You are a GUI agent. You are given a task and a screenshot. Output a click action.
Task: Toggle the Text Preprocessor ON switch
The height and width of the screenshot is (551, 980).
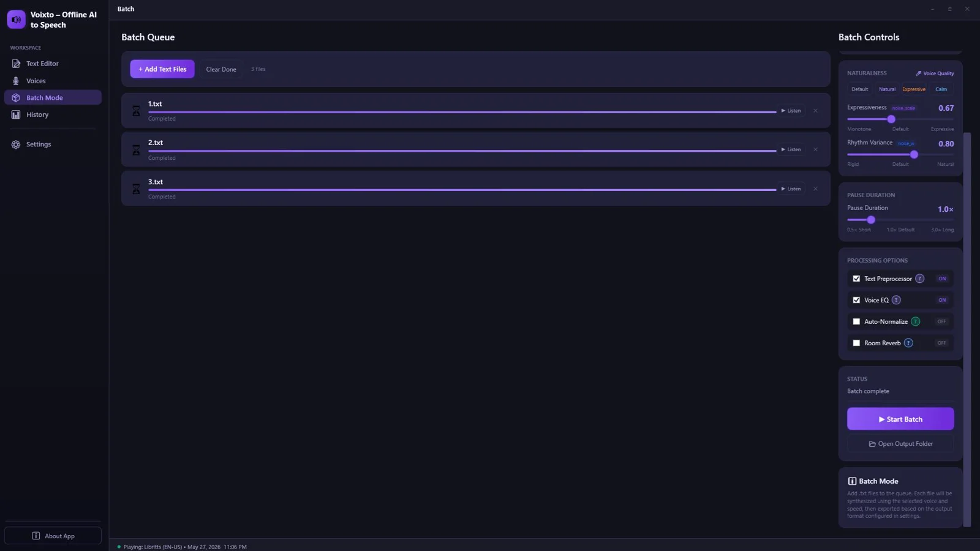coord(942,279)
